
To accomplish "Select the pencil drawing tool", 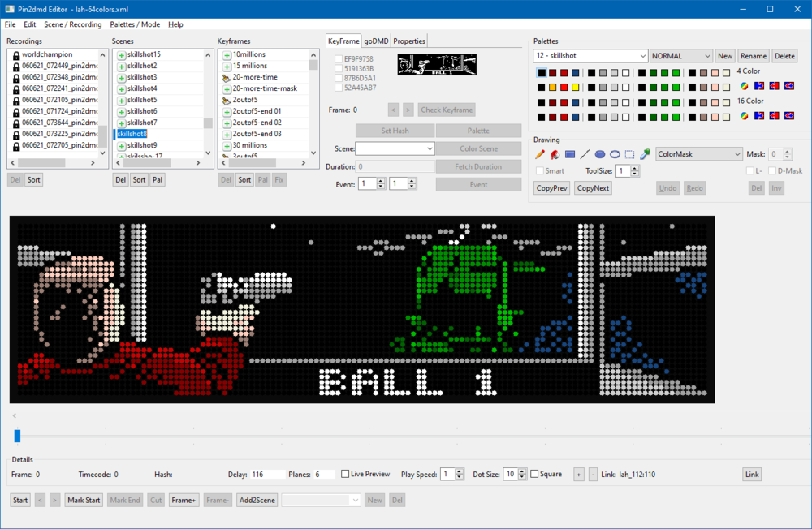I will point(540,154).
